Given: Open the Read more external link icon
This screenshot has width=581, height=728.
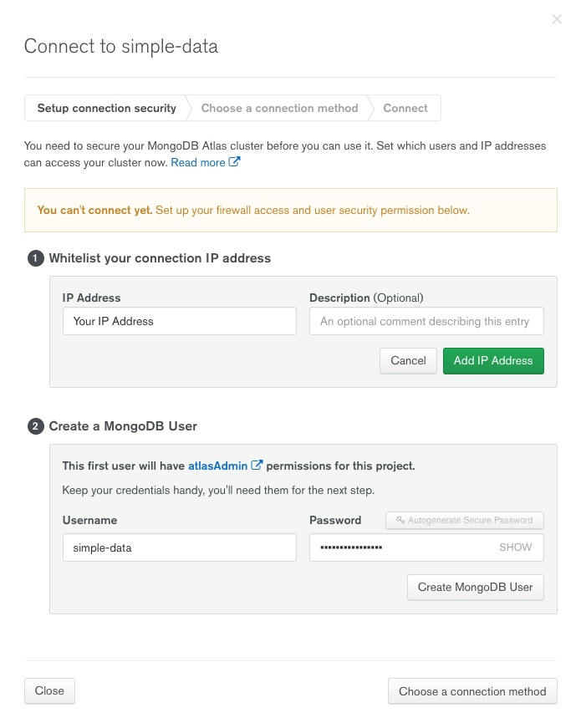Looking at the screenshot, I should [234, 162].
